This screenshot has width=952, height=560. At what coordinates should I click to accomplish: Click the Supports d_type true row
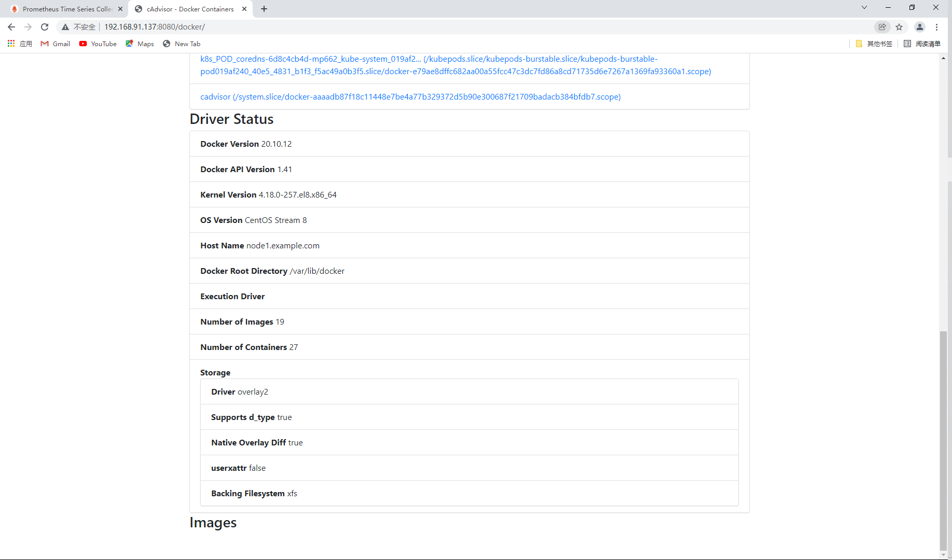469,417
